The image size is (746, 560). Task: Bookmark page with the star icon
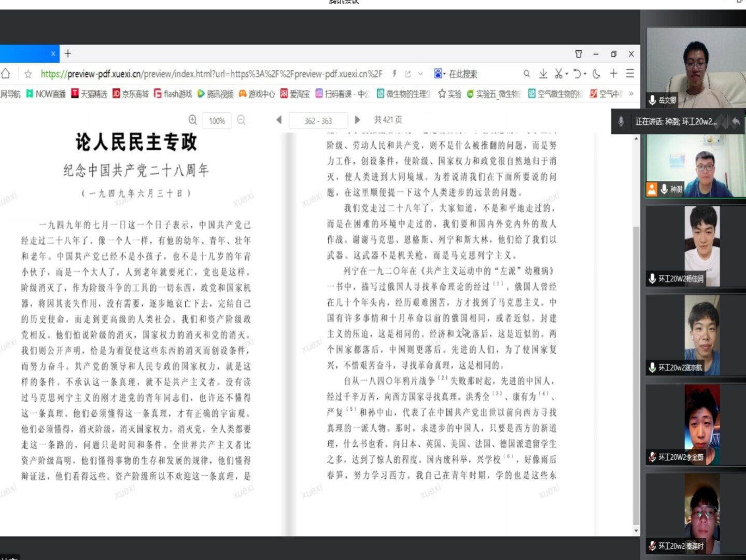tap(28, 74)
